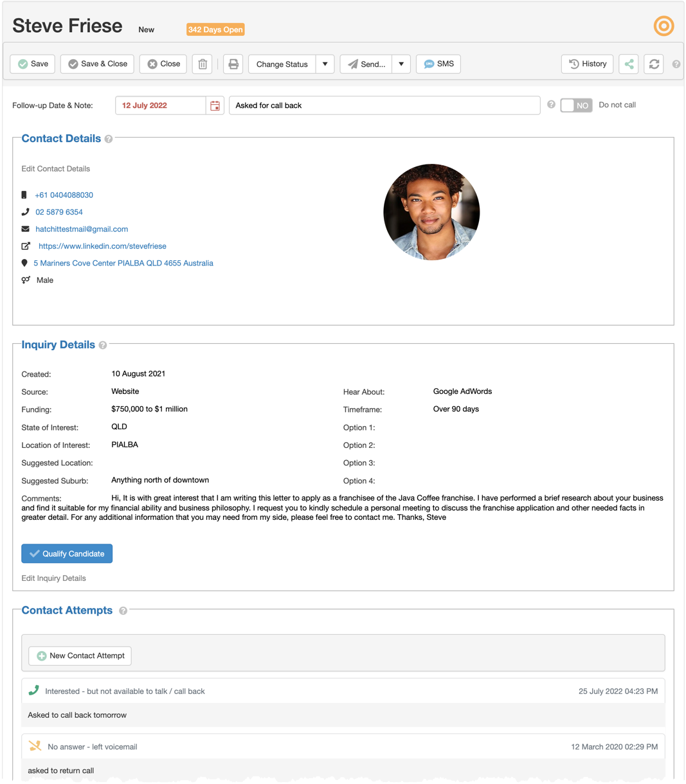Click the 25 July 2022 04:23 PM timestamp

click(x=618, y=691)
